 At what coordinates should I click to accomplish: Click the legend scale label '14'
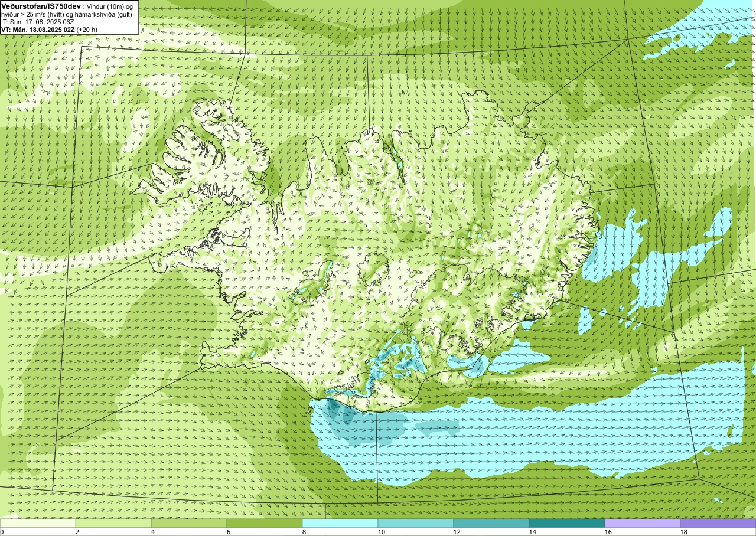533,532
